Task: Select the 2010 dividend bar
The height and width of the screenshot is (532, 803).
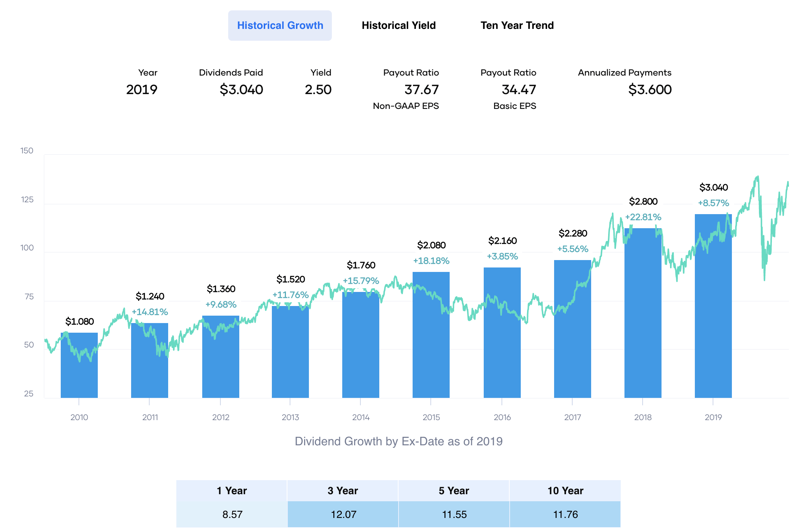Action: pos(79,365)
